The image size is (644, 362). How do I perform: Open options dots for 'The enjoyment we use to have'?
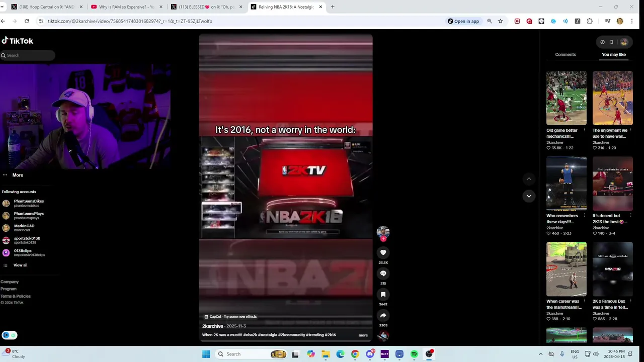point(630,130)
